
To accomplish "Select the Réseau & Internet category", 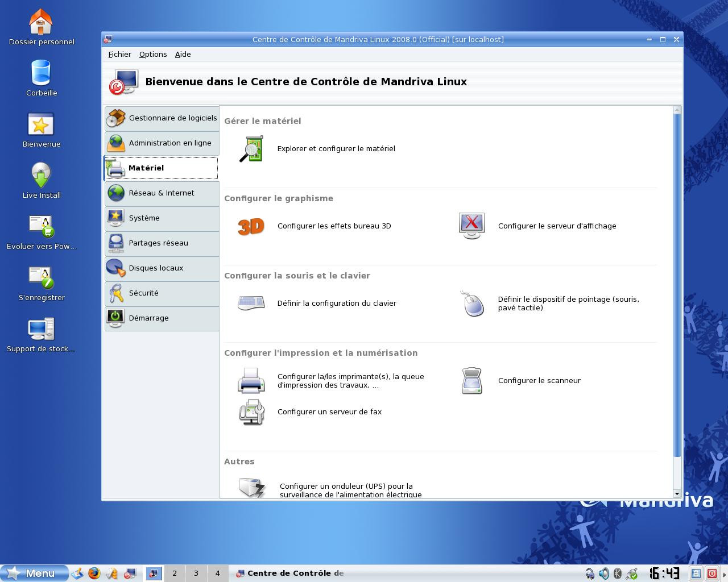I will pos(162,193).
